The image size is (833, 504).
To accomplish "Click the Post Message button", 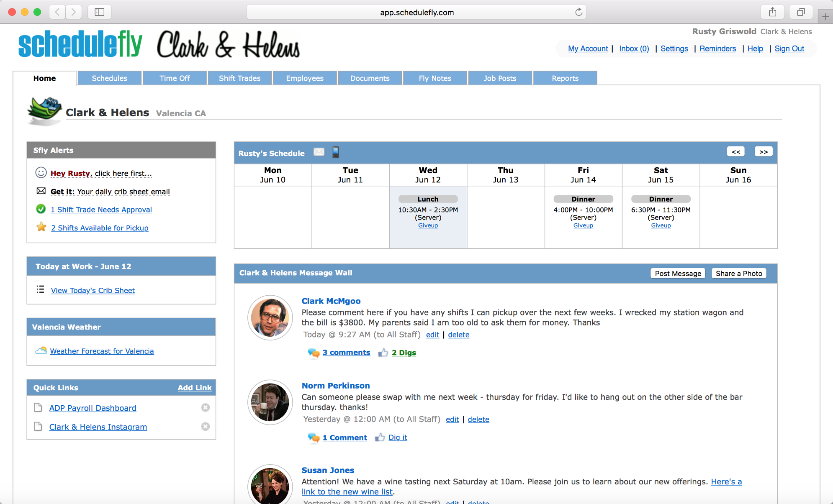I will click(678, 273).
